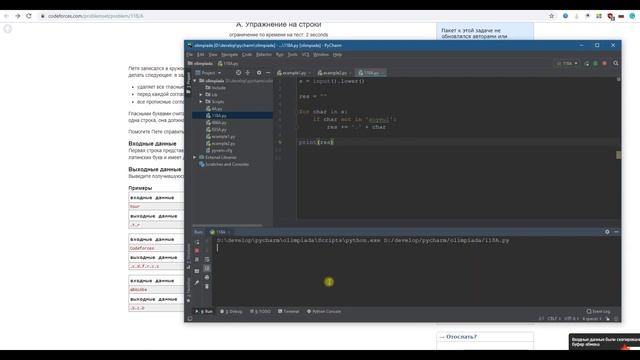Toggle the TODO tool window button at bottom
This screenshot has height=360, width=640.
(x=260, y=311)
